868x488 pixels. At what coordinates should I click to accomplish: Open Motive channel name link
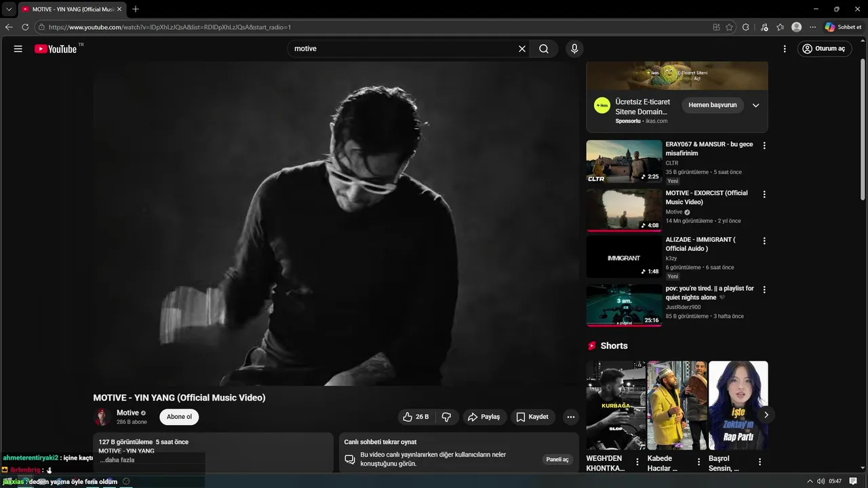click(x=127, y=413)
